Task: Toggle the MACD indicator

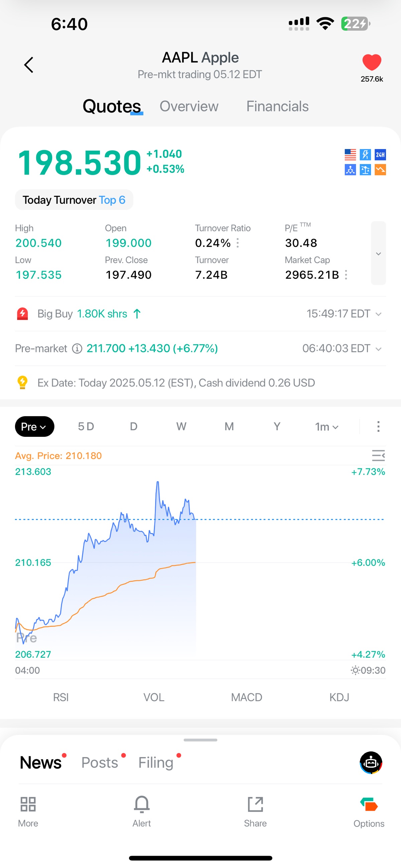Action: (x=246, y=697)
